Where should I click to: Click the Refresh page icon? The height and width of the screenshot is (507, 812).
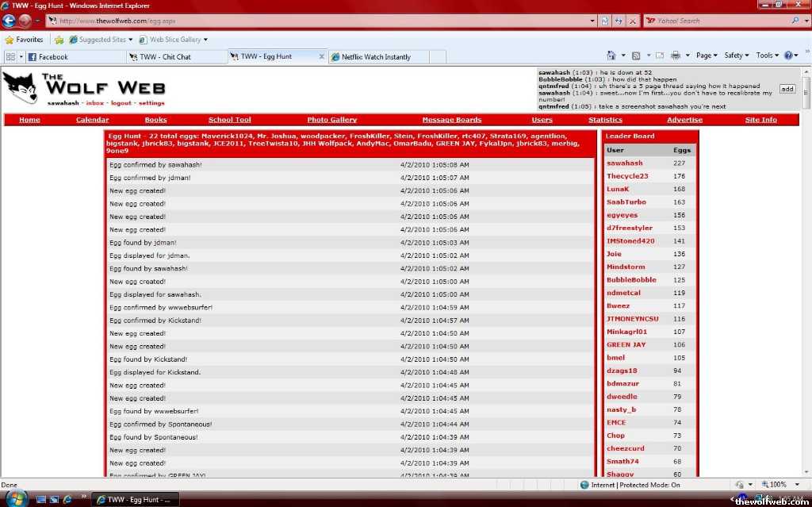click(x=619, y=21)
